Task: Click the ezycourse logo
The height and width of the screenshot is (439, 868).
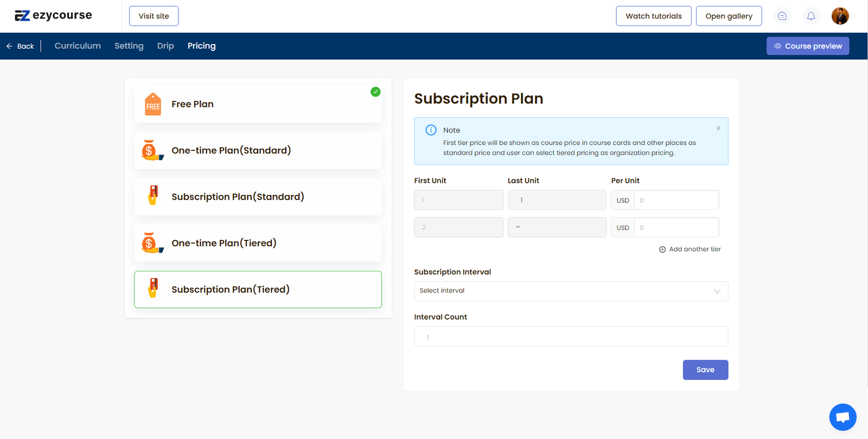Action: [x=53, y=16]
